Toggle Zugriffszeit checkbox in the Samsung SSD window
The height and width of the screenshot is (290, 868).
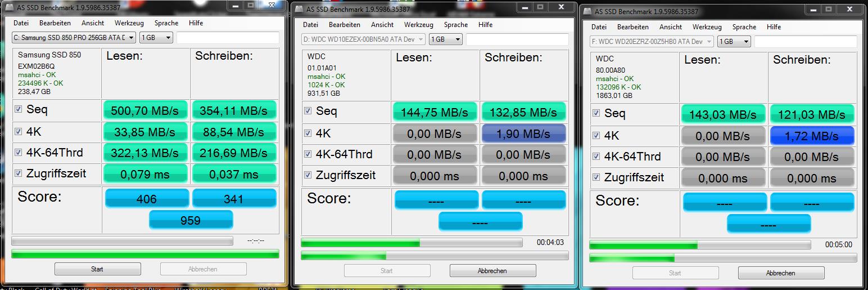(x=18, y=173)
